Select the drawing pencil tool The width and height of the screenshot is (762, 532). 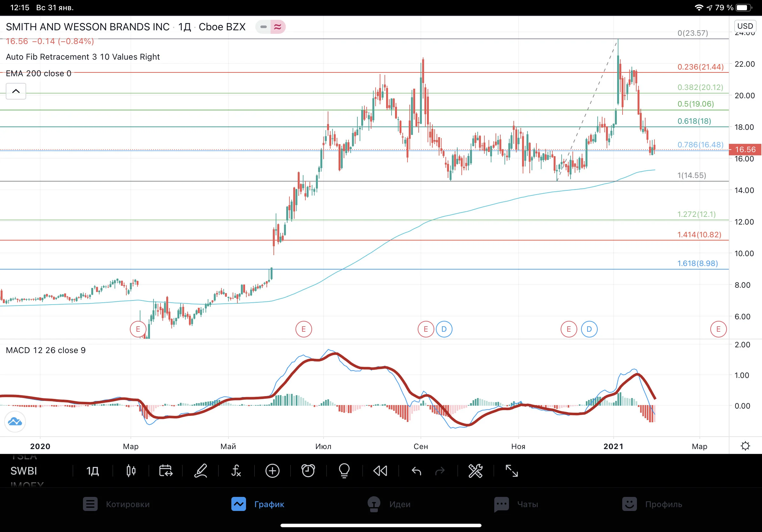(201, 471)
